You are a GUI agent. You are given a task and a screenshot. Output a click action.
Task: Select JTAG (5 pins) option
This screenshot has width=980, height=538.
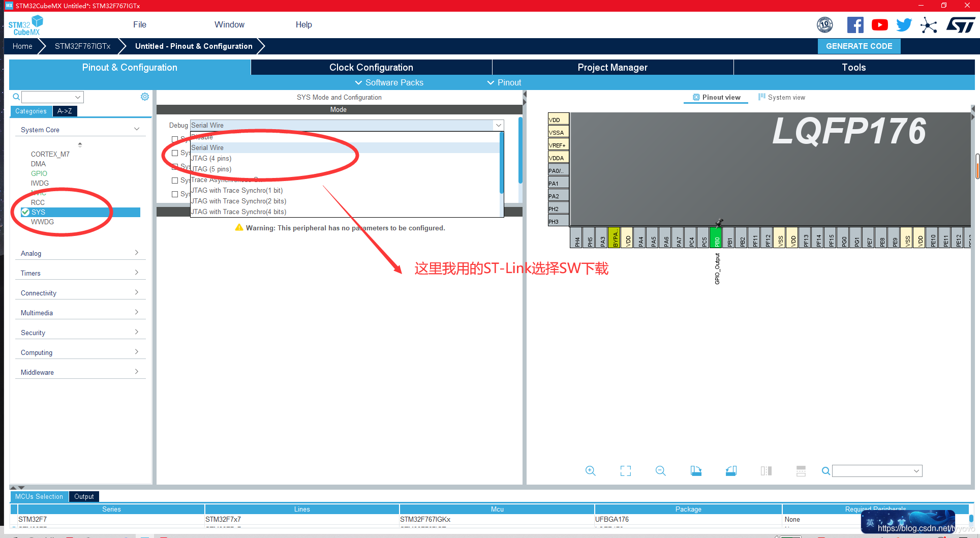click(345, 169)
